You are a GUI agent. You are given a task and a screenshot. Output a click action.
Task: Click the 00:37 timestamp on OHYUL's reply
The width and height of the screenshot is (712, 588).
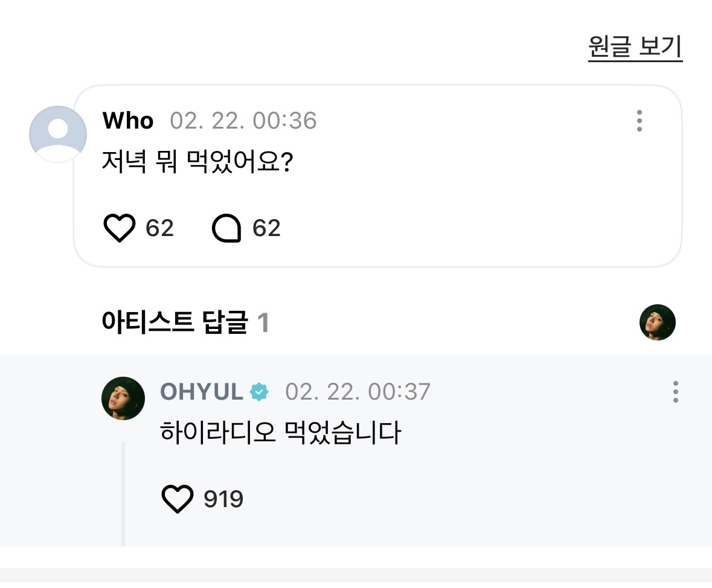[x=358, y=392]
